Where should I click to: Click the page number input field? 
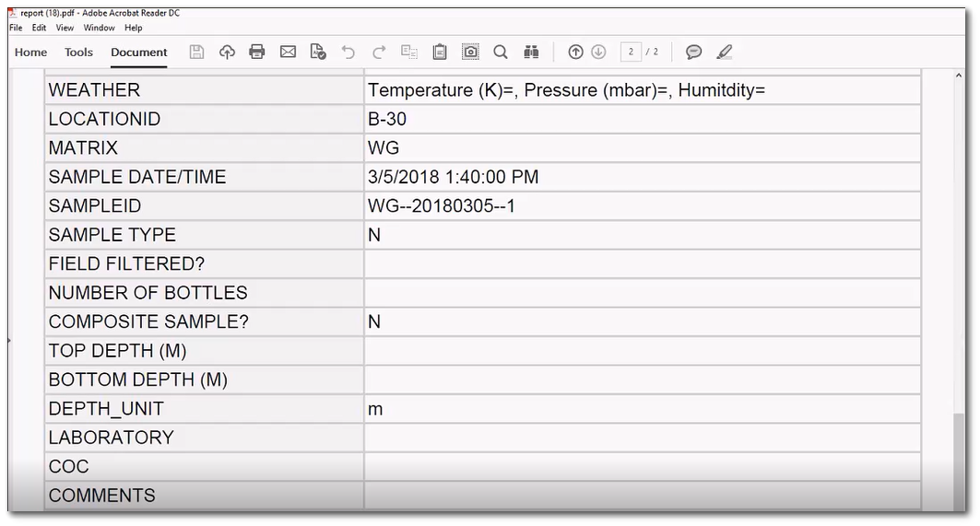pyautogui.click(x=631, y=53)
